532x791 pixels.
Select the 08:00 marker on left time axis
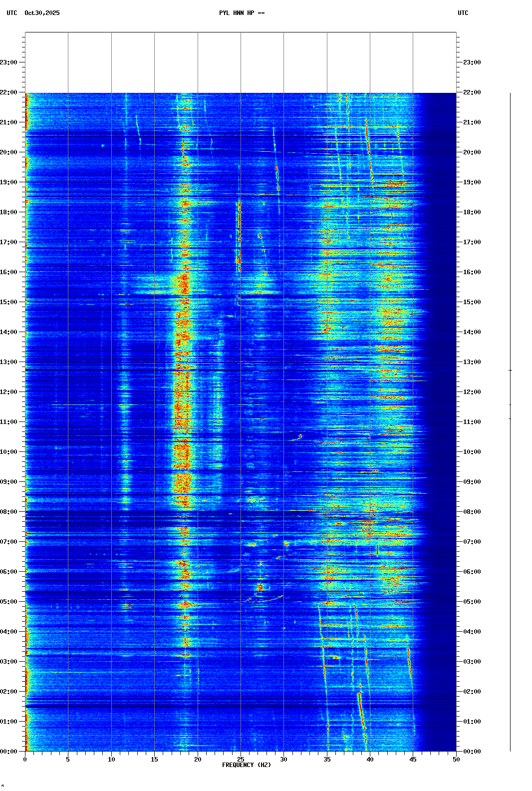(9, 512)
